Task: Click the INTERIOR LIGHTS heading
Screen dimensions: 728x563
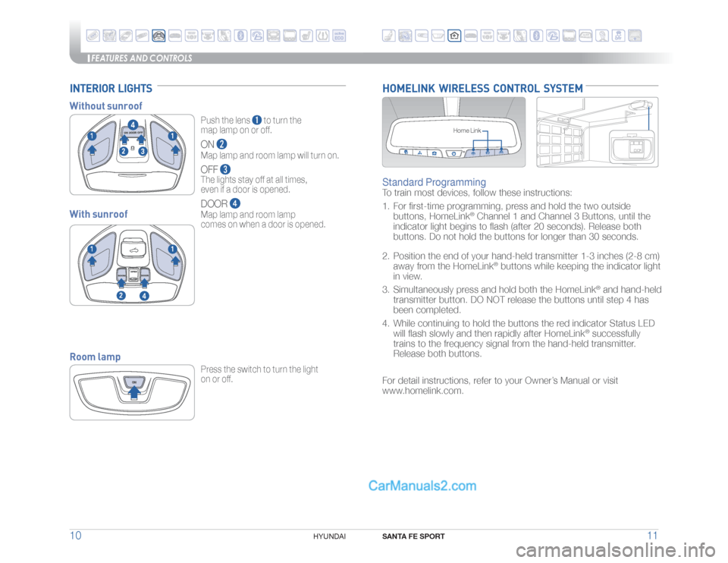Action: (x=111, y=88)
